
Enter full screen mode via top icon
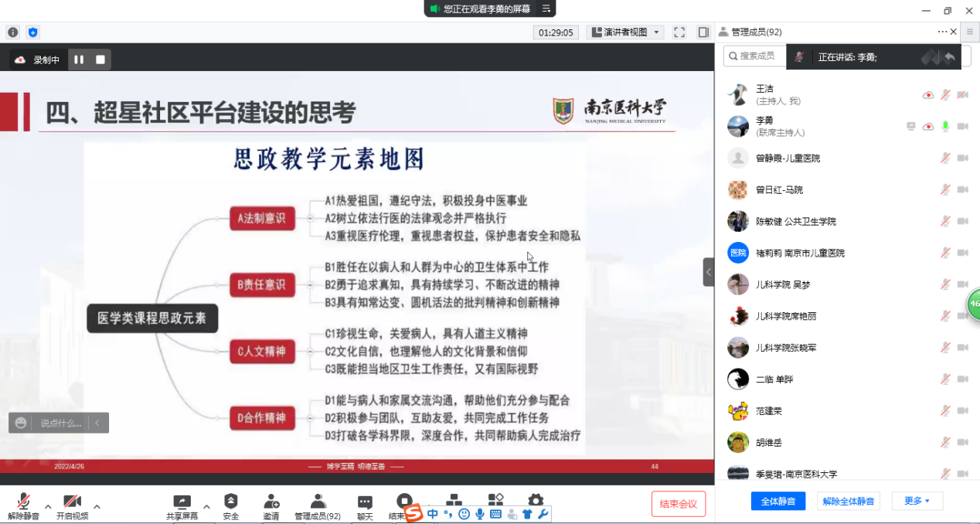(x=679, y=32)
